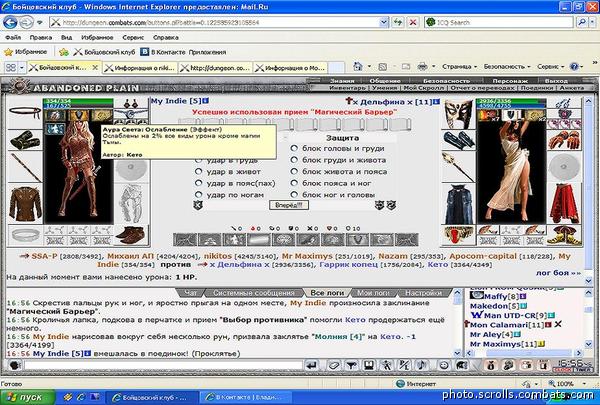Screen dimensions: 600x405
Task: Select block 'блок ног и головы'
Action: (294, 194)
